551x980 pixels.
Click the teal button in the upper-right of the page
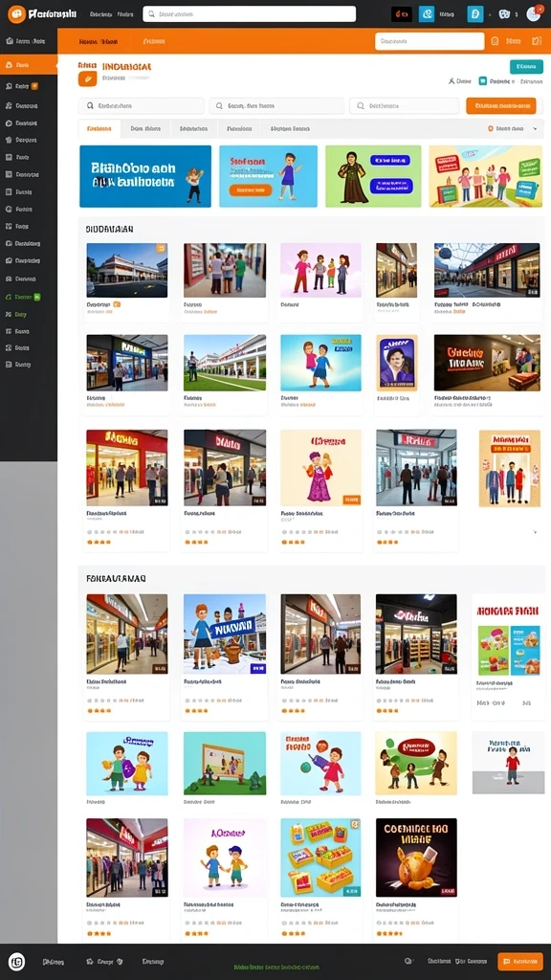(x=526, y=67)
